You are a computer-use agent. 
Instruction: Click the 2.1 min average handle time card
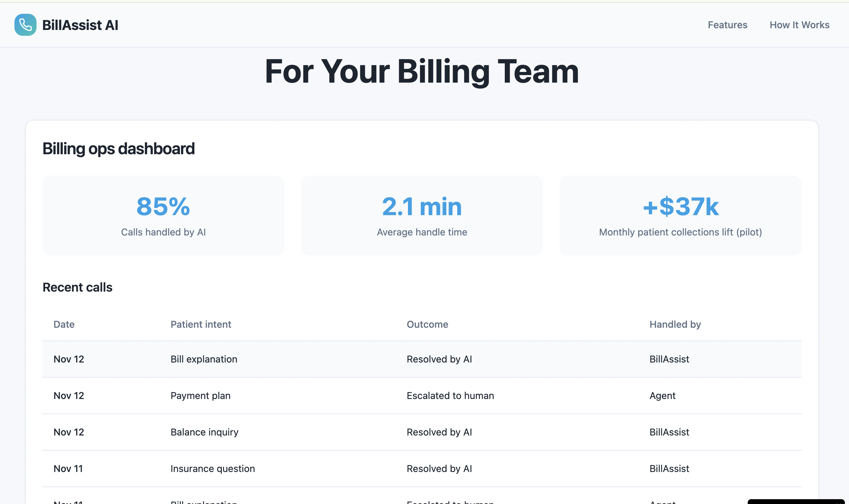point(422,216)
